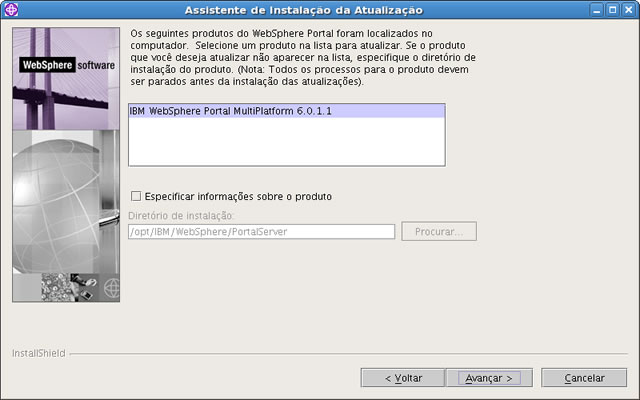Maximize the installation wizard window
The height and width of the screenshot is (400, 640).
coord(613,10)
